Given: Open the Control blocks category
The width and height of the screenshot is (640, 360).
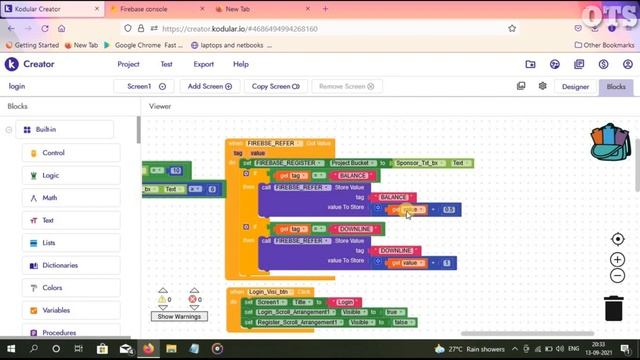Looking at the screenshot, I should click(71, 153).
